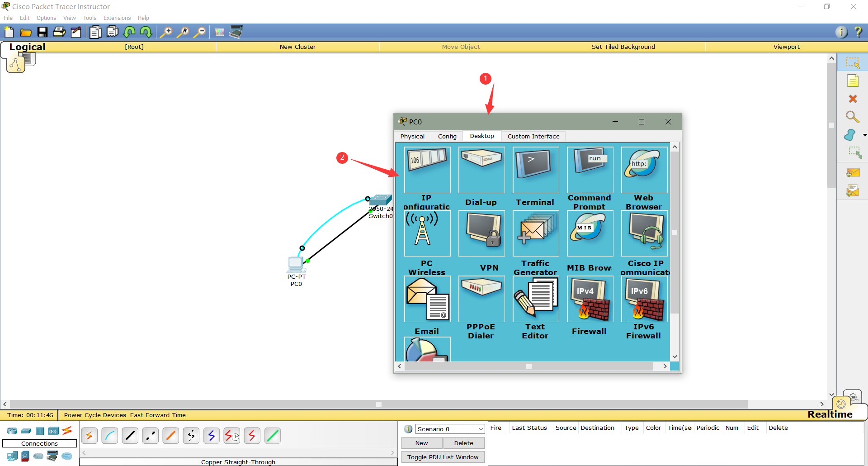The width and height of the screenshot is (868, 466).
Task: Open the Traffic Generator app
Action: click(536, 233)
